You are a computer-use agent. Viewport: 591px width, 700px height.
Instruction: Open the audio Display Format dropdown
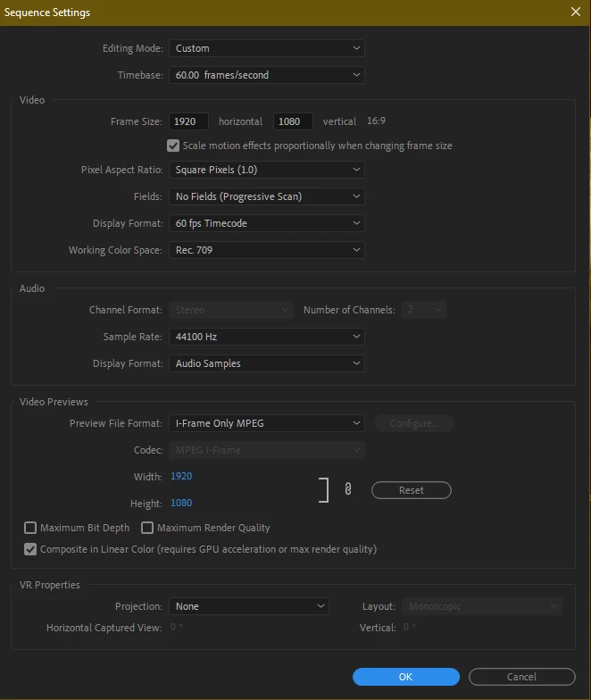coord(267,363)
